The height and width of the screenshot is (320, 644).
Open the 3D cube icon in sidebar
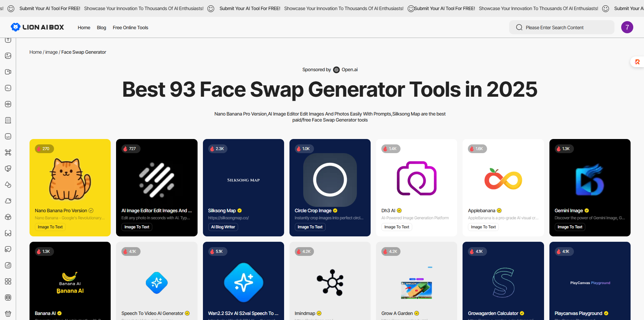point(8,217)
